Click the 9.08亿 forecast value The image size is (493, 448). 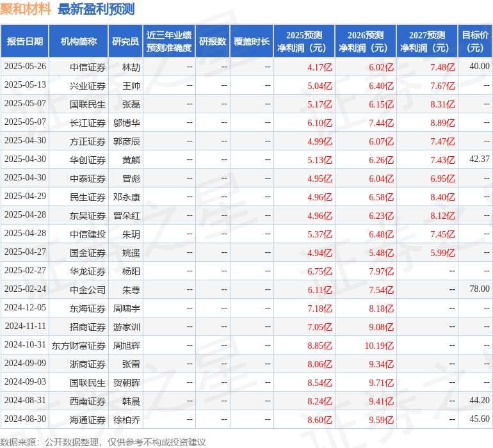tap(381, 327)
